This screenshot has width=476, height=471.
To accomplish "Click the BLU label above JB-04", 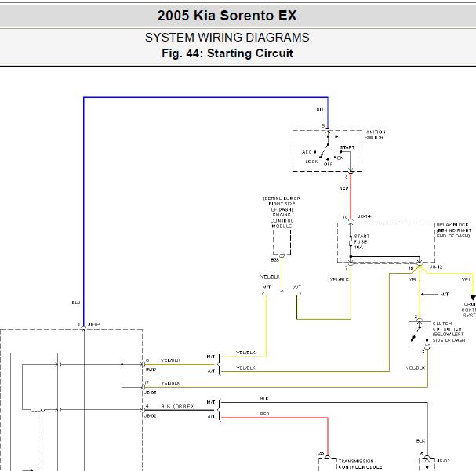I will click(x=76, y=303).
